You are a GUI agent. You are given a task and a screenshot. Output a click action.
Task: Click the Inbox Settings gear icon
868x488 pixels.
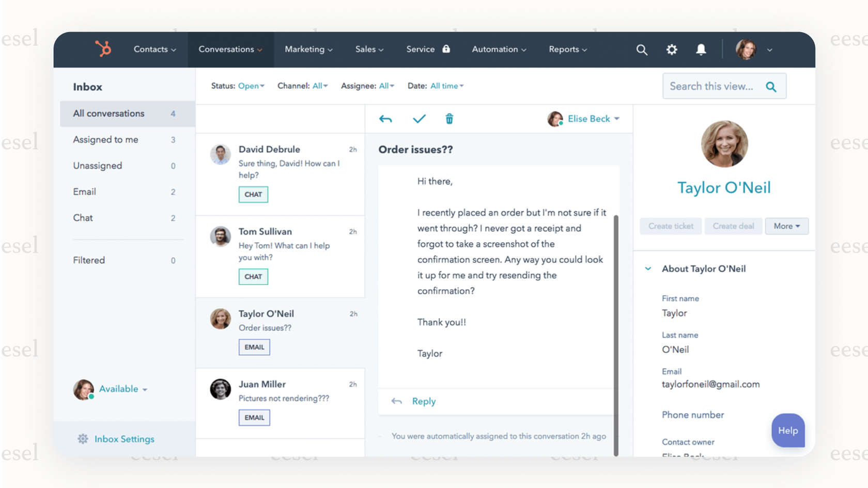83,438
